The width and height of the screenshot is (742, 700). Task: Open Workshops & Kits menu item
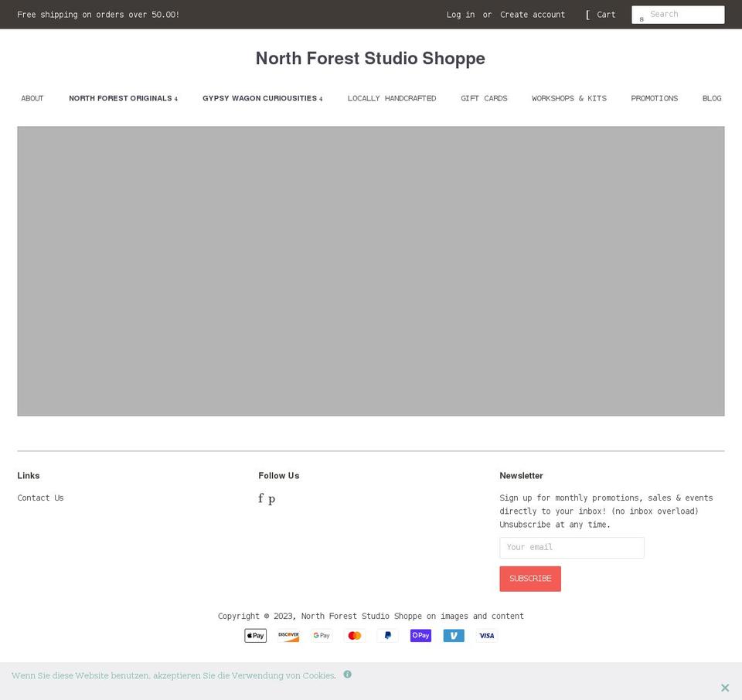click(x=569, y=98)
